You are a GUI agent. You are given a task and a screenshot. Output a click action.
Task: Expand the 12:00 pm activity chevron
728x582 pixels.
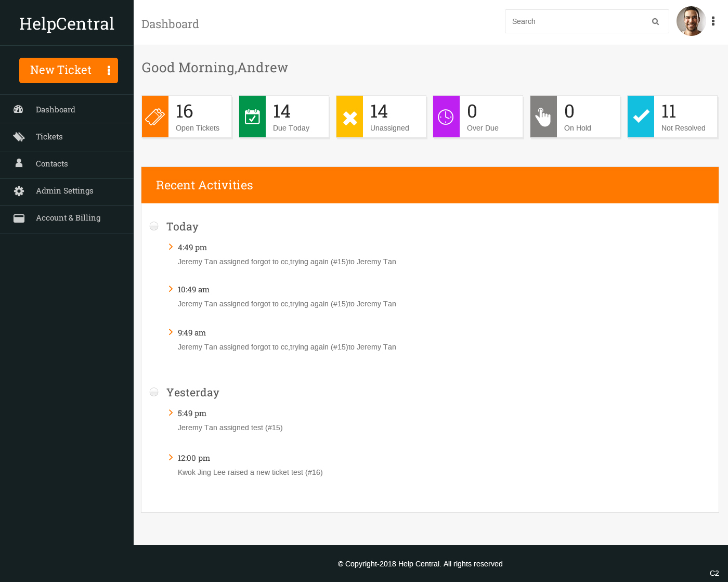pos(171,458)
